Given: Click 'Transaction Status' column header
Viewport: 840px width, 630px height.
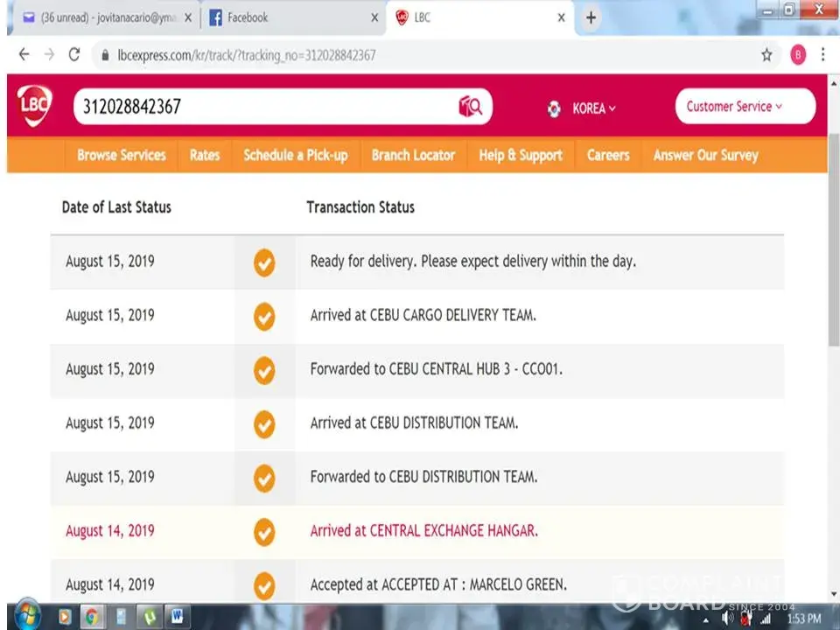Looking at the screenshot, I should coord(360,207).
